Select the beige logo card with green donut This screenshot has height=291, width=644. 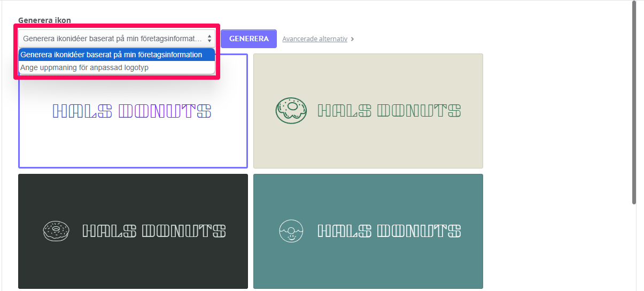(x=368, y=111)
